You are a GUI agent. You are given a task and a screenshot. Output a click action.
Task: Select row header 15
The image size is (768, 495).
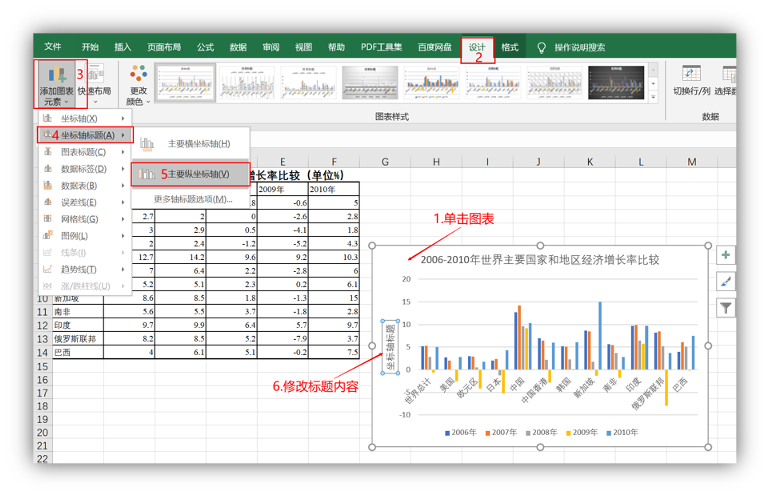pyautogui.click(x=43, y=367)
